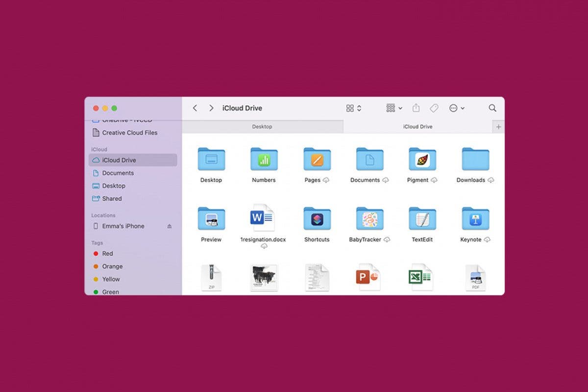Go forward with the right chevron

[x=211, y=108]
